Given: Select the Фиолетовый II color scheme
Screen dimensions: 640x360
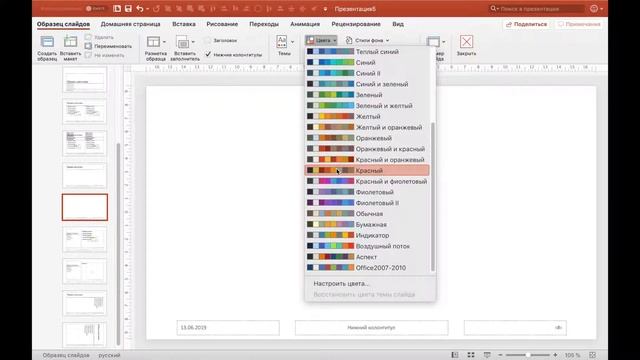Looking at the screenshot, I should click(367, 203).
